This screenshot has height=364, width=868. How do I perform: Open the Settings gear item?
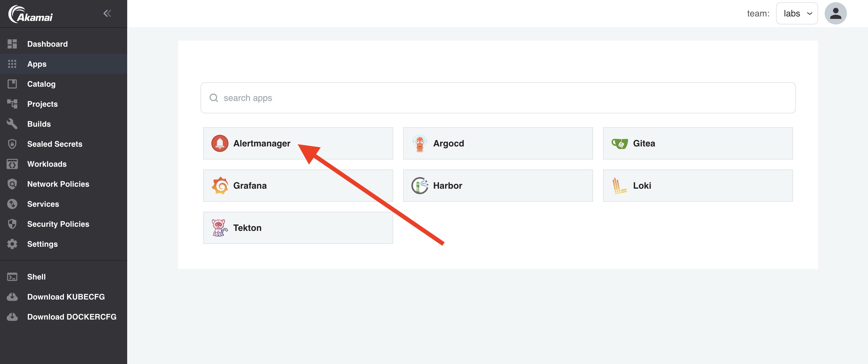pos(42,244)
